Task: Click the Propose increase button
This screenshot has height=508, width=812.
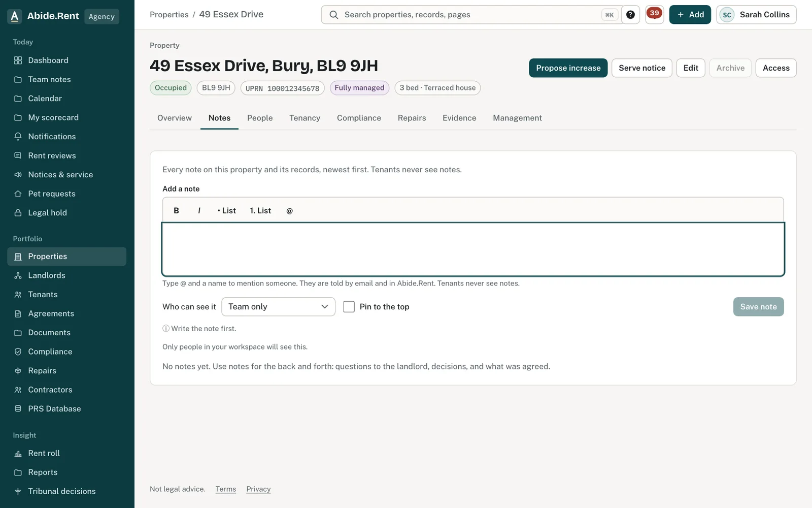Action: [x=568, y=68]
